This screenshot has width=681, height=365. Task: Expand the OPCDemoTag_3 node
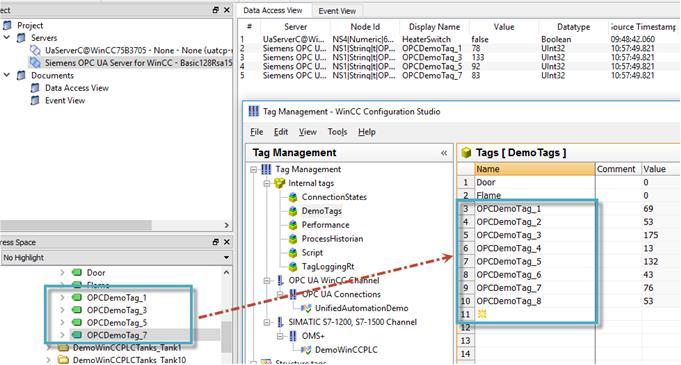point(62,310)
